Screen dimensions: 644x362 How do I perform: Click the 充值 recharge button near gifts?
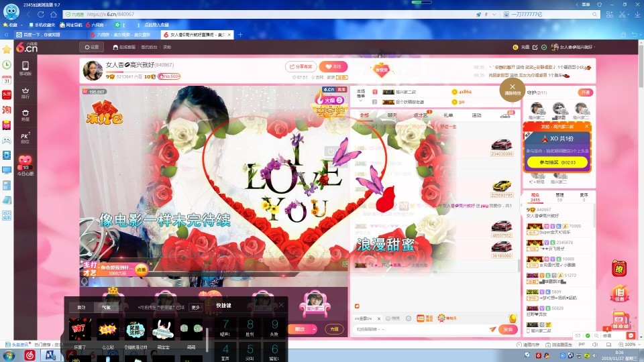pyautogui.click(x=334, y=328)
